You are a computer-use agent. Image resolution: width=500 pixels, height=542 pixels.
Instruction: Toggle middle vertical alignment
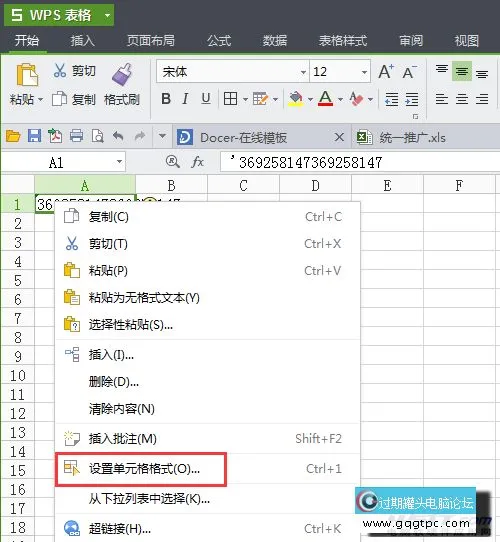click(462, 71)
